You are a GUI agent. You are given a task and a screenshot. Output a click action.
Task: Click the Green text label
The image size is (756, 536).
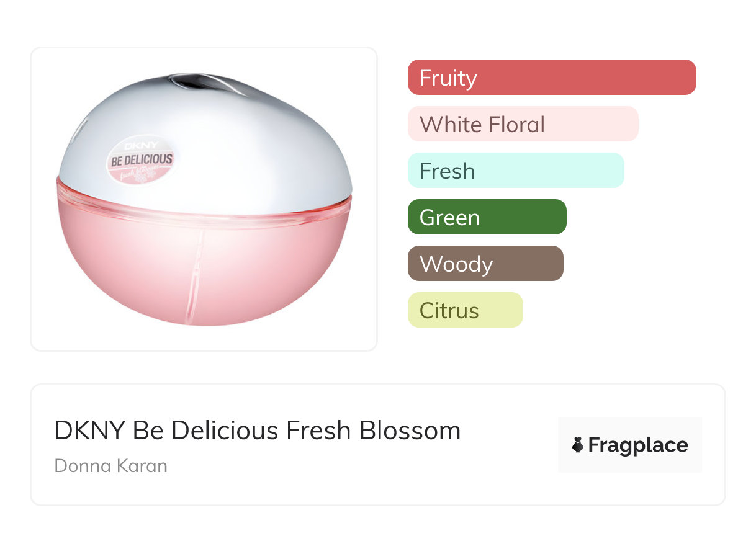point(449,218)
